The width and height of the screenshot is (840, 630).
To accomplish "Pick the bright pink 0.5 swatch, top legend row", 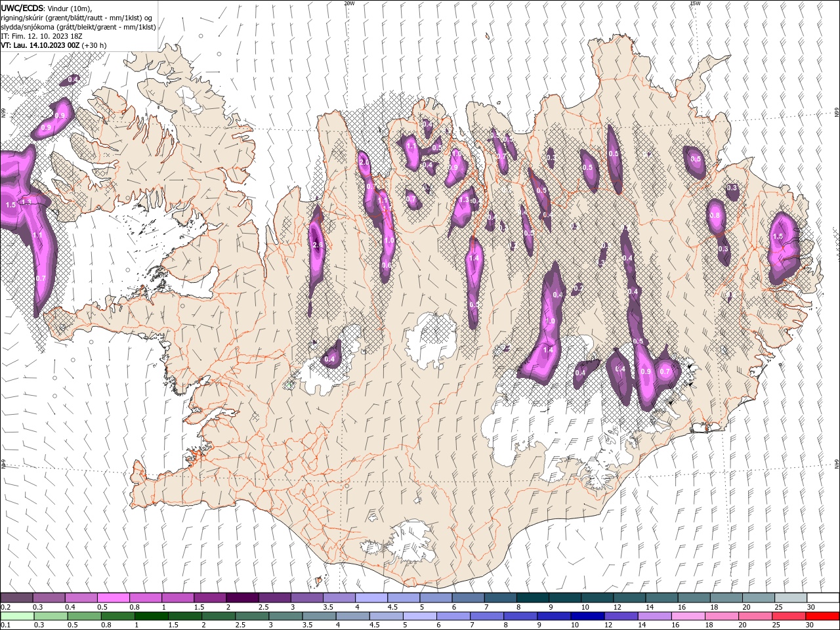I will coord(113,598).
